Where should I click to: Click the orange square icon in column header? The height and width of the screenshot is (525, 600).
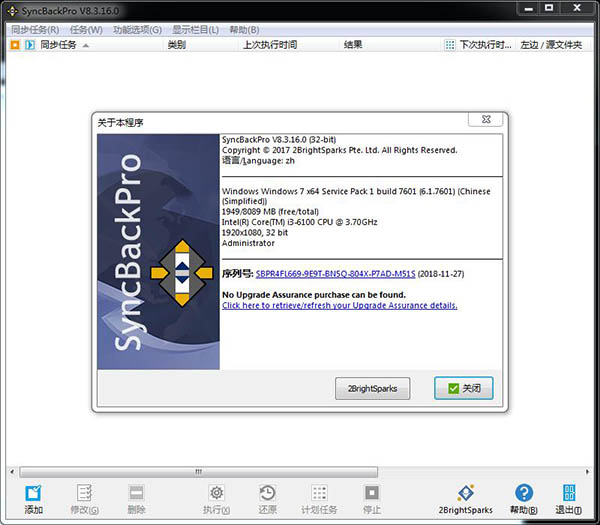(15, 45)
